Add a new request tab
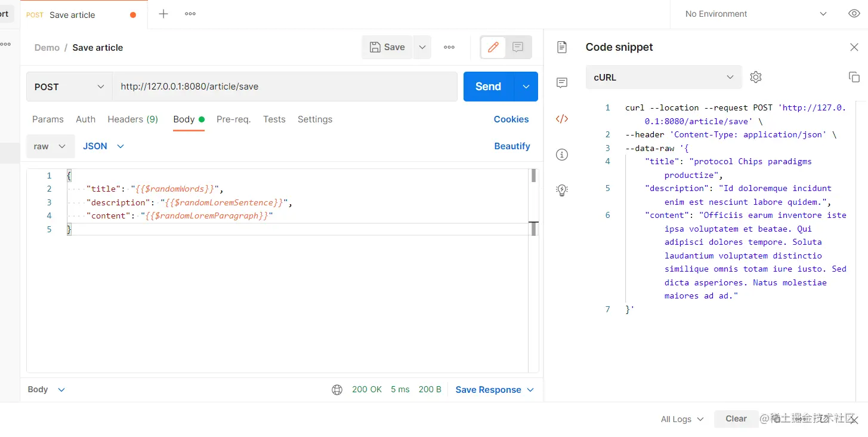The width and height of the screenshot is (868, 437). 163,14
